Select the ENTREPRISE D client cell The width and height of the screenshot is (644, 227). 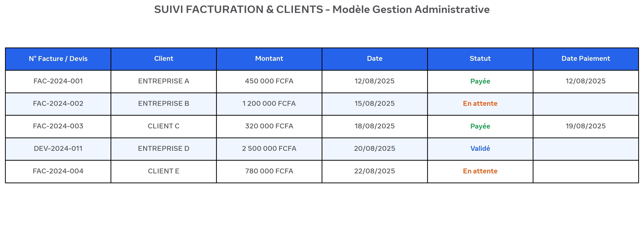click(164, 149)
